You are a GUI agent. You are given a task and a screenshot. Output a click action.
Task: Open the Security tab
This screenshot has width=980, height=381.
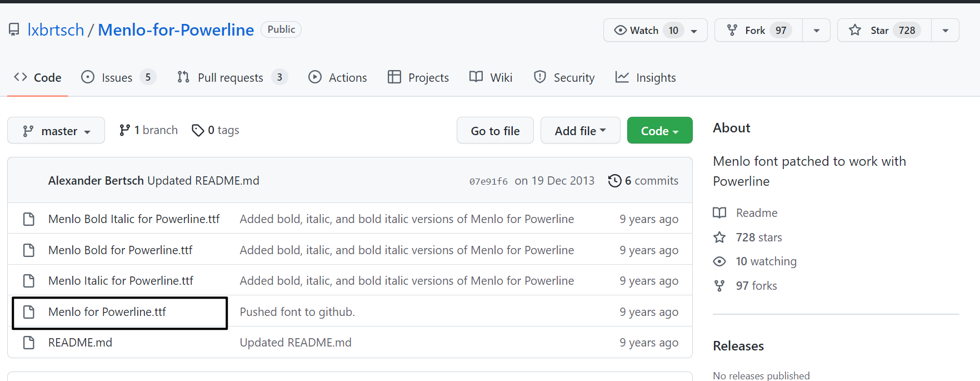564,77
